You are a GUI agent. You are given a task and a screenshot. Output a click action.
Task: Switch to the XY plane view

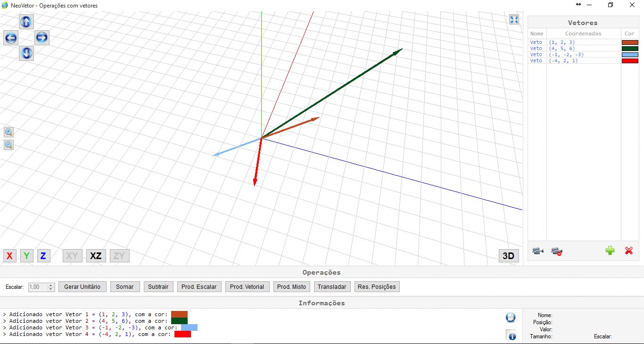[x=72, y=256]
